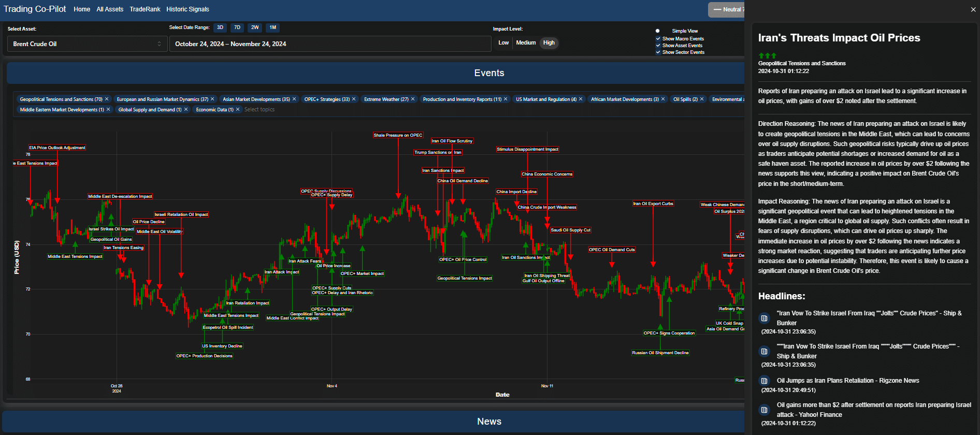Open the Historic Signals page
The image size is (980, 435).
click(x=188, y=9)
